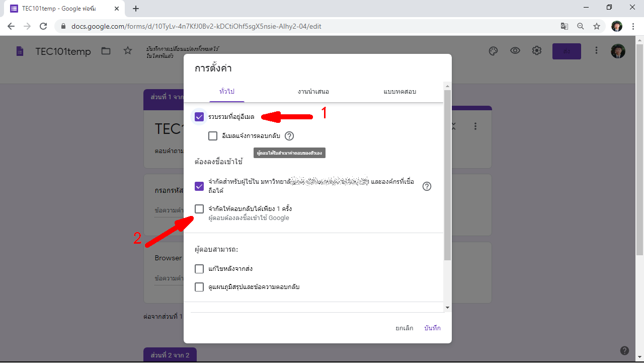Screen dimensions: 644x363
Task: Click the Translate page icon in address bar
Action: point(565,26)
